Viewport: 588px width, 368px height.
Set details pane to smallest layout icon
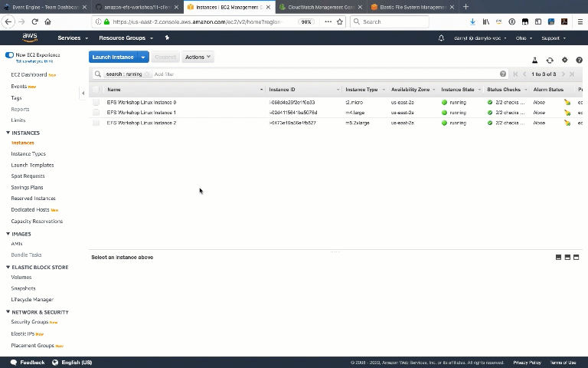558,258
